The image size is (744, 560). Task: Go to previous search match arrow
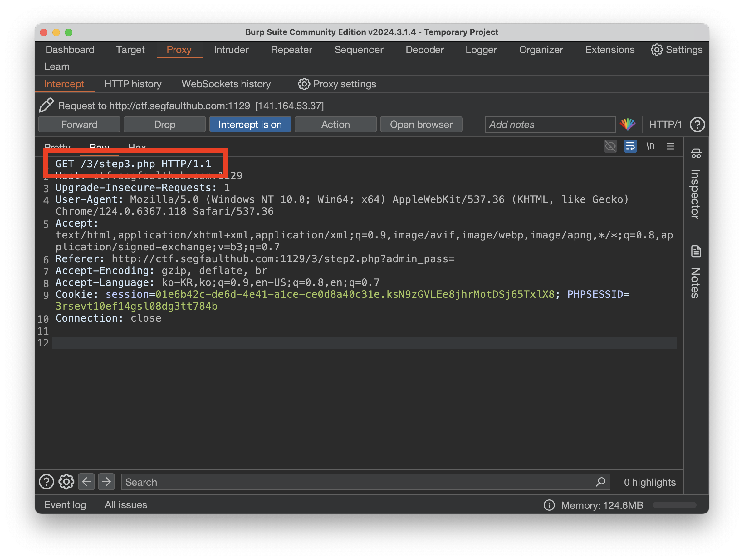pyautogui.click(x=86, y=482)
